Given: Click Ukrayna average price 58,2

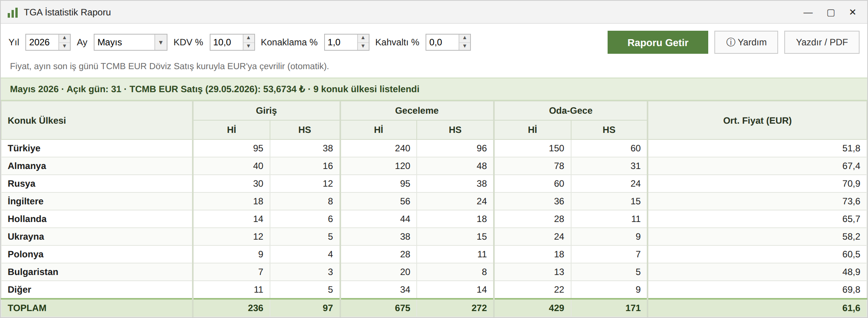Looking at the screenshot, I should pyautogui.click(x=851, y=237).
